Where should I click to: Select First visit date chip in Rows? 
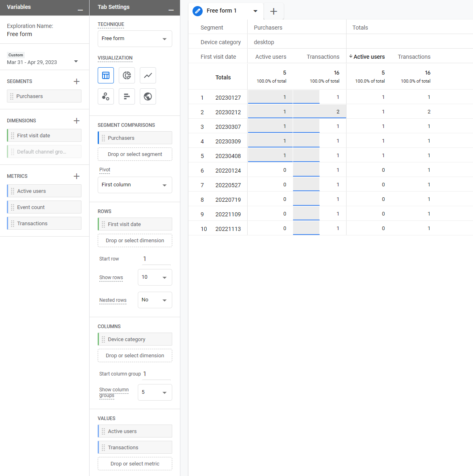coord(135,224)
